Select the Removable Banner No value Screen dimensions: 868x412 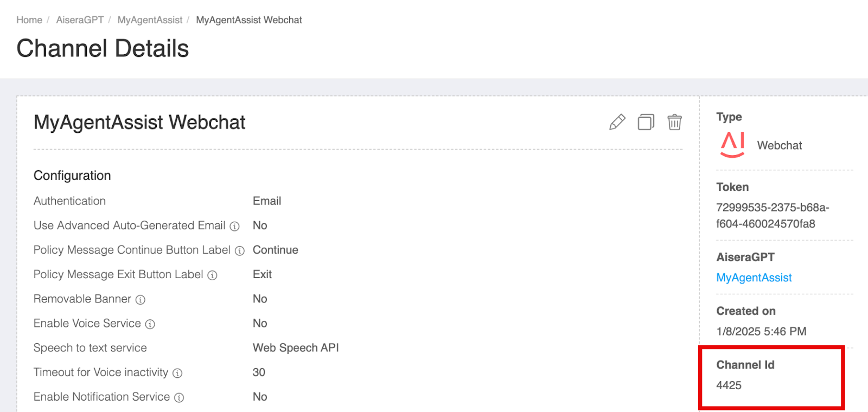click(x=260, y=299)
